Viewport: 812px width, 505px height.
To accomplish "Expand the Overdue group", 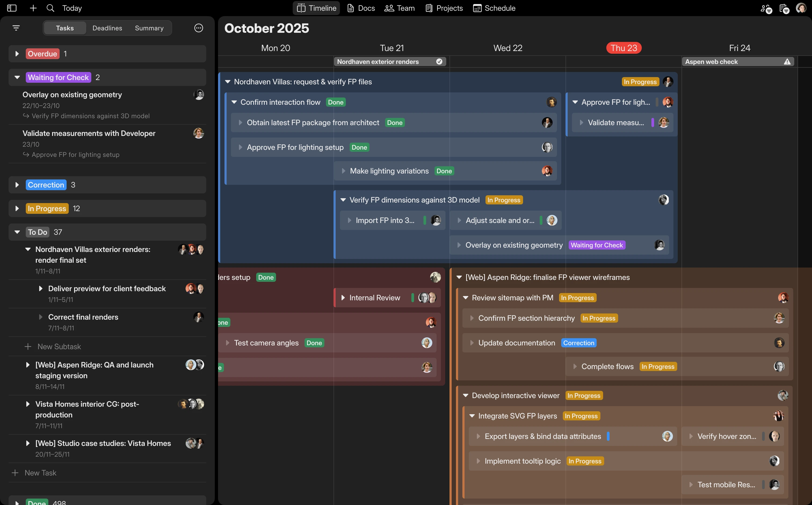I will [x=17, y=54].
